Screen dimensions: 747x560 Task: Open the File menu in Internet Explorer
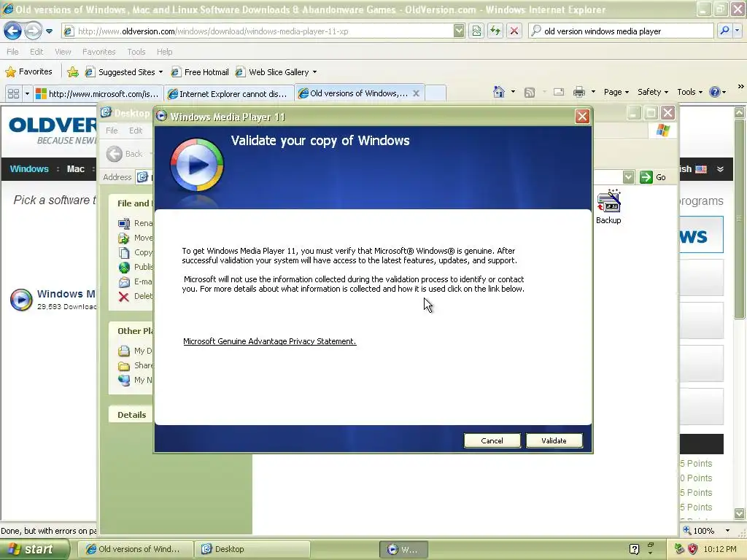coord(13,52)
